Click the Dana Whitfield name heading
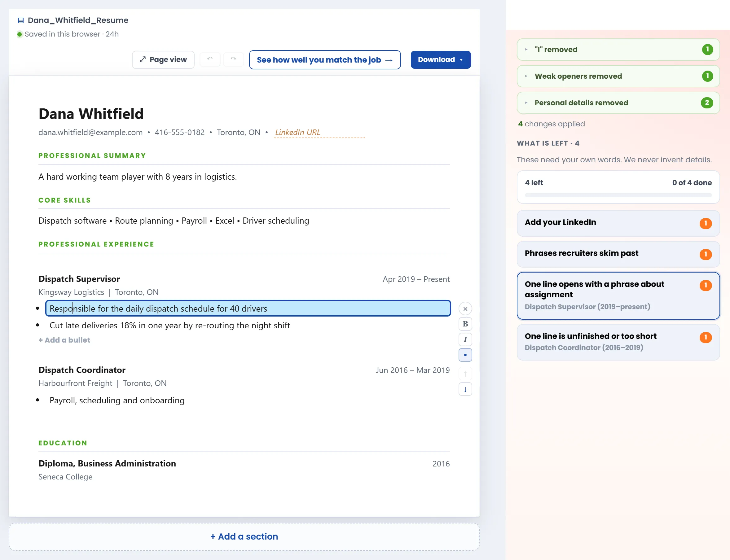Screen dimensions: 730x560 click(91, 114)
